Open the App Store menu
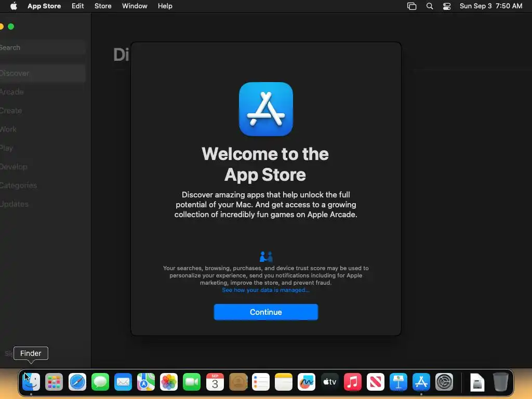The height and width of the screenshot is (399, 532). pos(44,6)
